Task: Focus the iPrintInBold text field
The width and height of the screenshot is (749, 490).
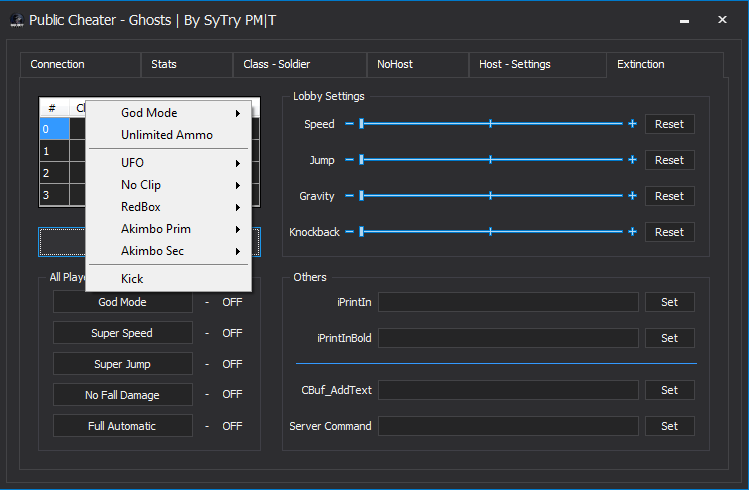Action: [x=508, y=338]
